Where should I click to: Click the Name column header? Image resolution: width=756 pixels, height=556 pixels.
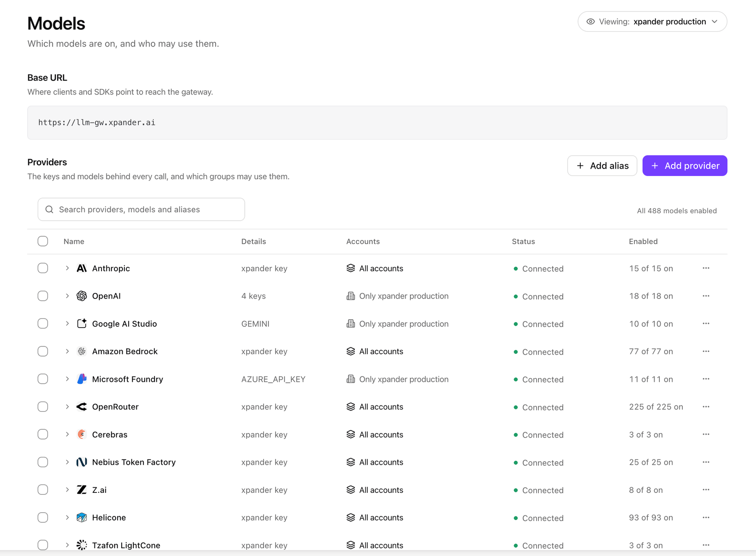pyautogui.click(x=74, y=241)
